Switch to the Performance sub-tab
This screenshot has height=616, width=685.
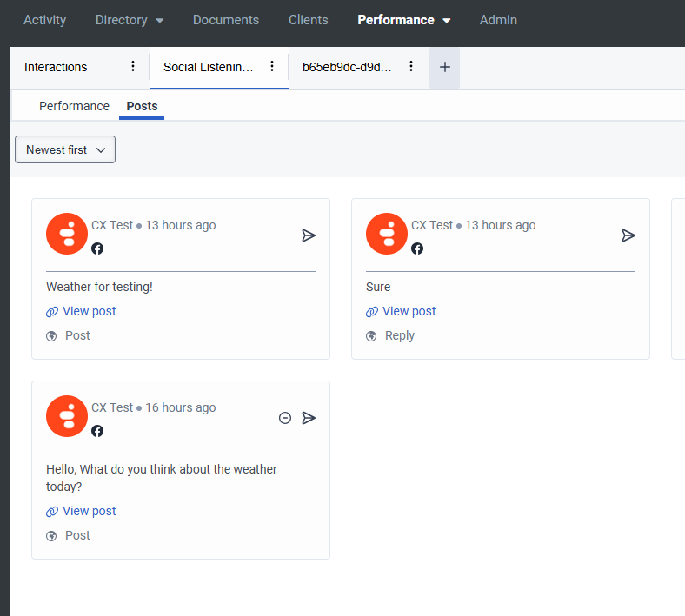(x=74, y=106)
